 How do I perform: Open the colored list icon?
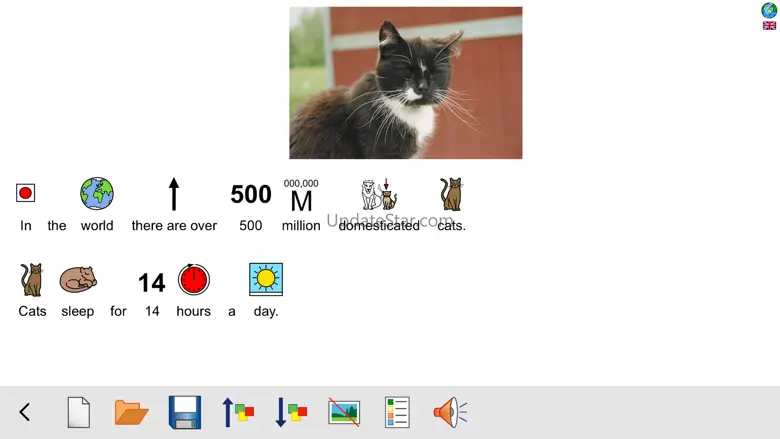click(397, 412)
